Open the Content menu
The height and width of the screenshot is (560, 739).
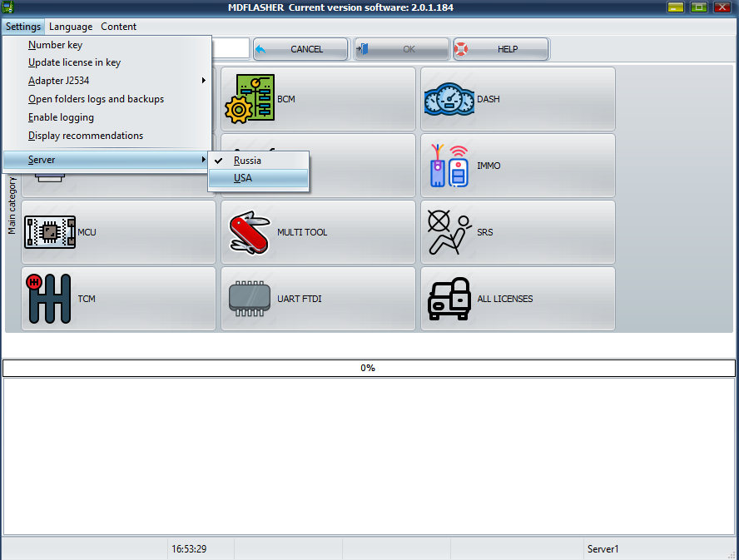(118, 27)
